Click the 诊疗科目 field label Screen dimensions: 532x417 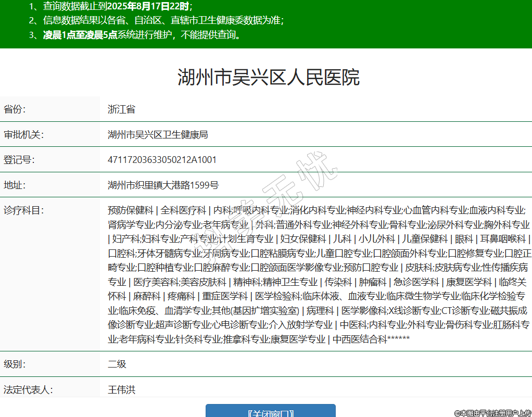tap(23, 210)
